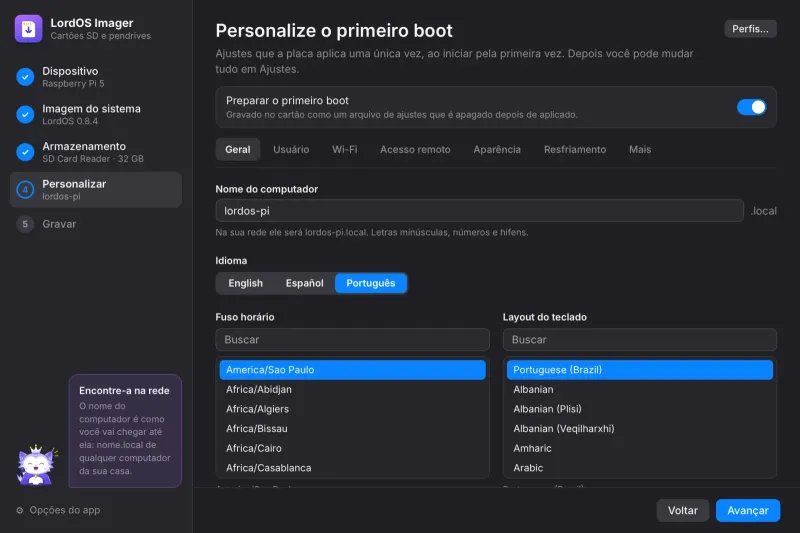Viewport: 800px width, 533px height.
Task: Click the Armazenamento step checkmark icon
Action: point(25,152)
